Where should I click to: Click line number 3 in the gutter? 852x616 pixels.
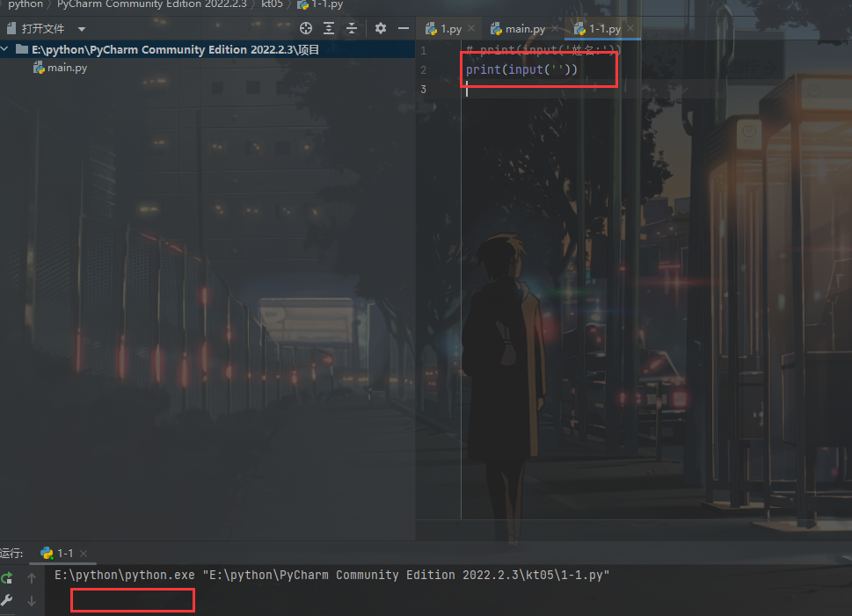(x=423, y=89)
